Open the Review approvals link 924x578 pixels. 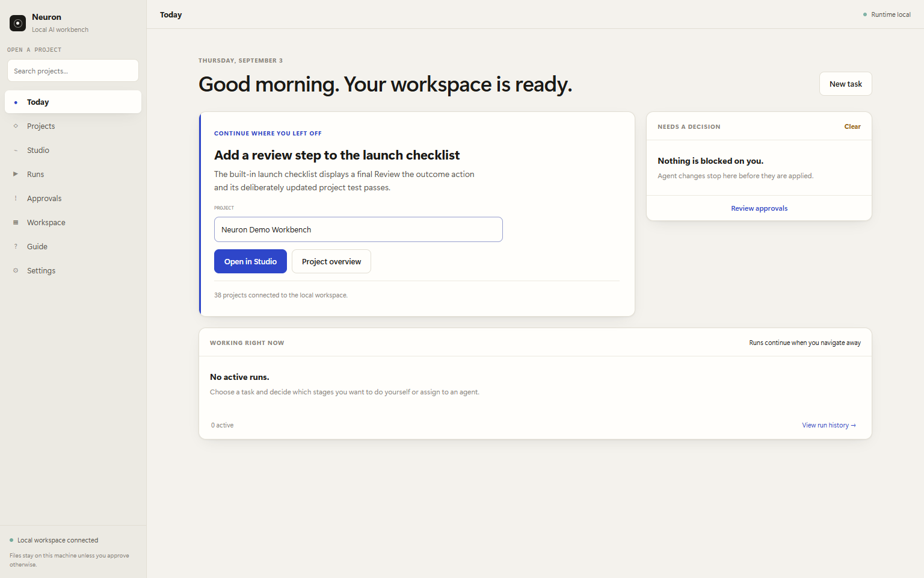tap(759, 208)
